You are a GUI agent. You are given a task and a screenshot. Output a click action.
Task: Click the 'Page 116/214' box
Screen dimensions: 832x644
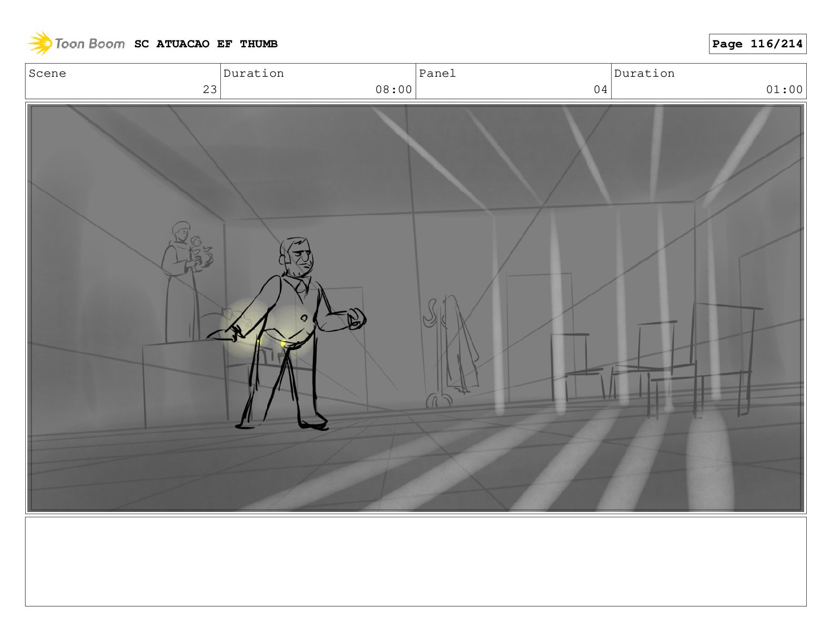click(x=757, y=44)
